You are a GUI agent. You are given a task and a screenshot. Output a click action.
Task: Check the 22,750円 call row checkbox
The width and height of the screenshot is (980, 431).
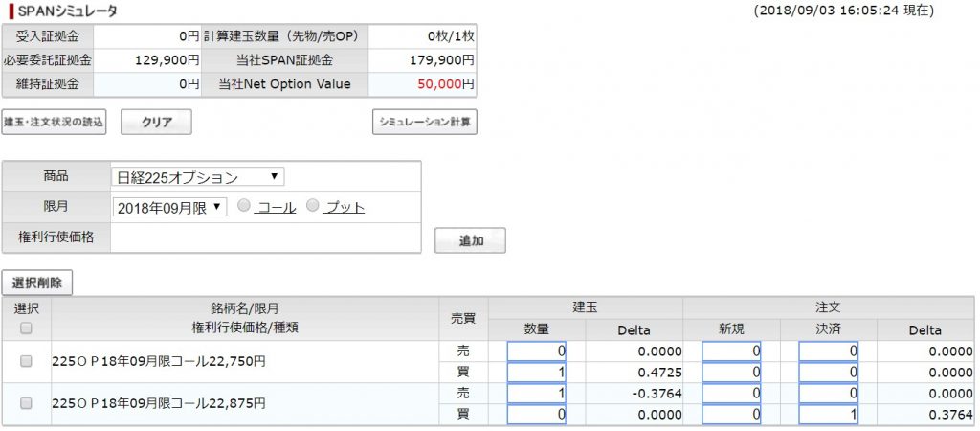pos(26,361)
